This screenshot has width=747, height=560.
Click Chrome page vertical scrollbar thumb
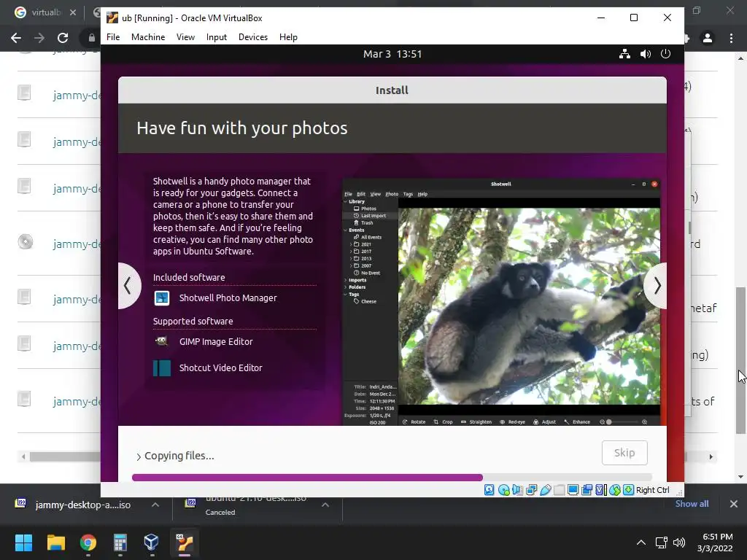[740, 360]
